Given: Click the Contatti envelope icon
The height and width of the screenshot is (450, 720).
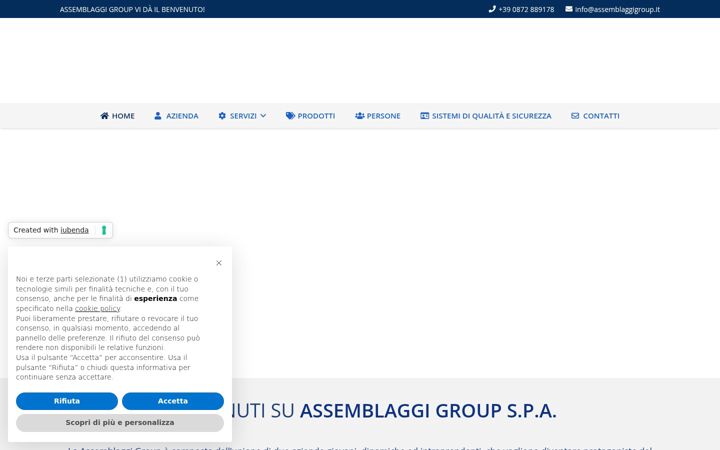Looking at the screenshot, I should (575, 116).
